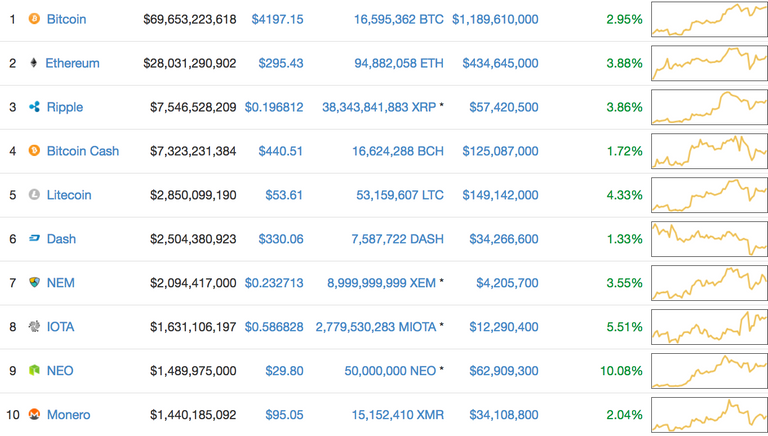This screenshot has height=436, width=768.
Task: Click the Litecoin grey coin icon
Action: click(x=34, y=194)
